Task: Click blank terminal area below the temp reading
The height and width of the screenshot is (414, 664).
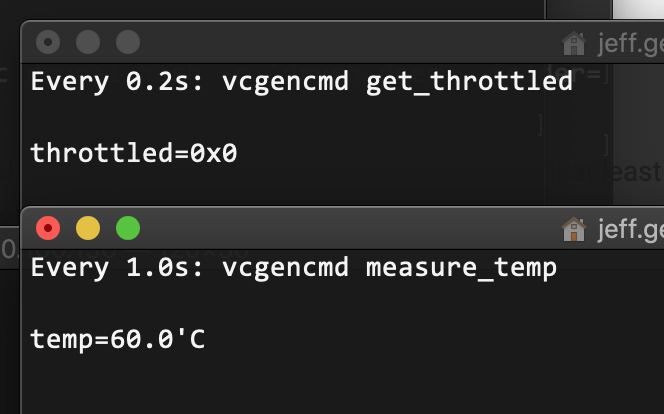Action: coord(300,385)
